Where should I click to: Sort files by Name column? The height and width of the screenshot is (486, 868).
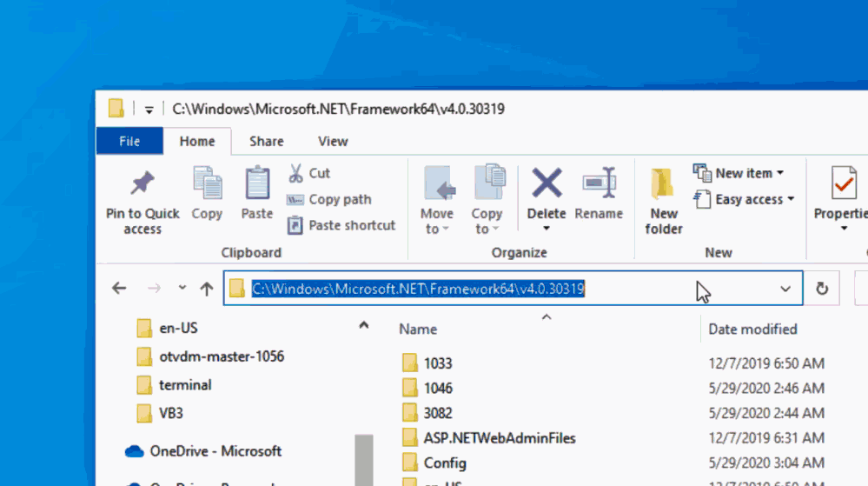418,330
